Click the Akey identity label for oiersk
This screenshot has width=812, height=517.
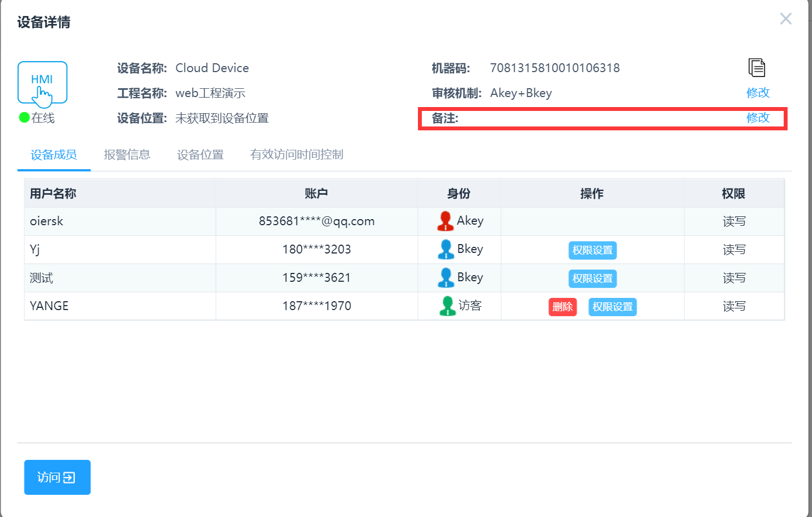470,221
